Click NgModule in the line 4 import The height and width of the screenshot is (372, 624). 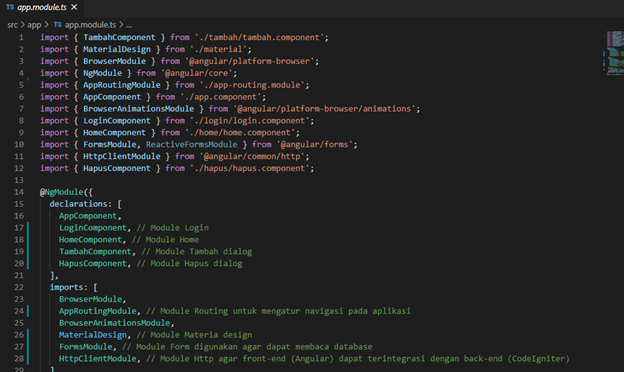click(x=102, y=73)
